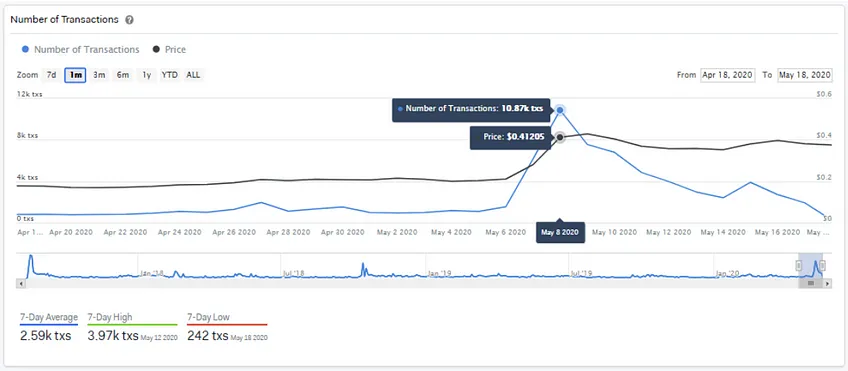848x371 pixels.
Task: Edit the To date field
Action: click(804, 75)
